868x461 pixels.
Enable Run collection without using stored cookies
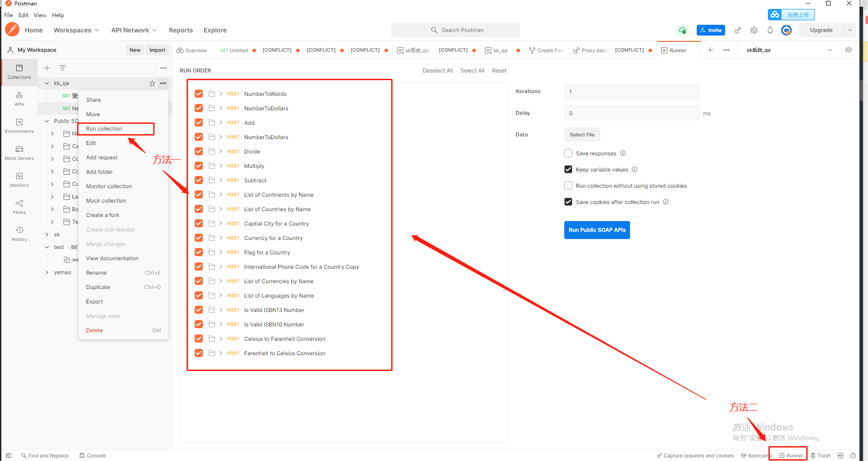point(568,185)
